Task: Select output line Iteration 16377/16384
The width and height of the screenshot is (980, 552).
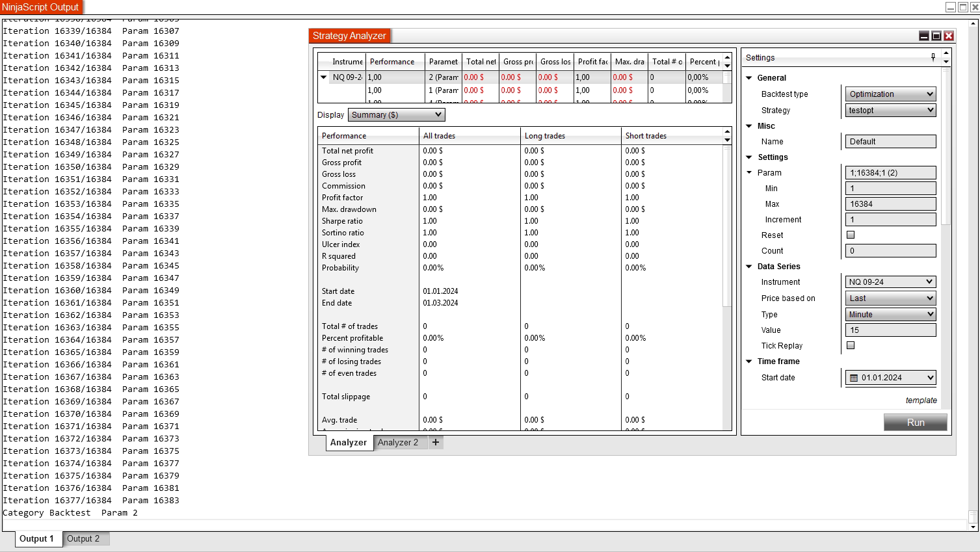Action: click(x=91, y=501)
